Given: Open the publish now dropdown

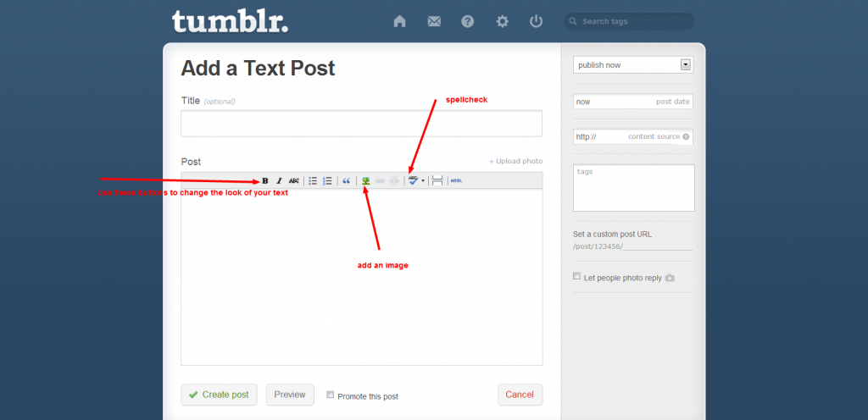Looking at the screenshot, I should [x=633, y=64].
